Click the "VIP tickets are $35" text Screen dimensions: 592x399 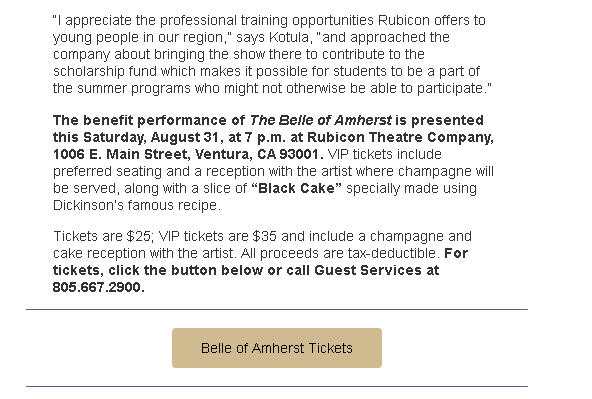(x=218, y=236)
